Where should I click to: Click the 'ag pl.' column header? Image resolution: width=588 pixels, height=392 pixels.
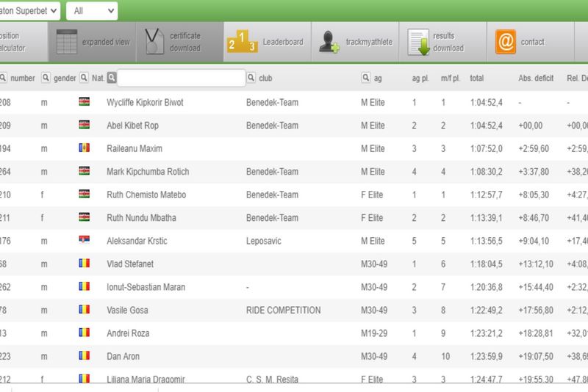click(419, 78)
